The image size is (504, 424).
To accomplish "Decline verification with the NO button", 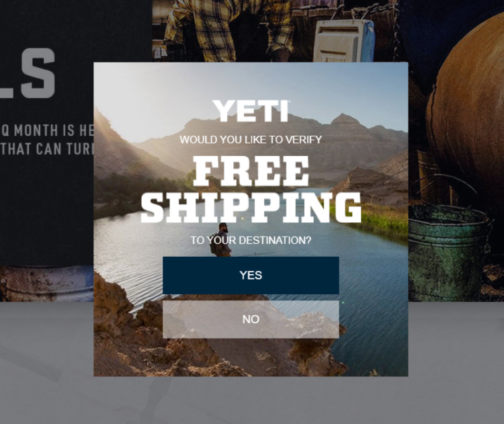I will [251, 319].
